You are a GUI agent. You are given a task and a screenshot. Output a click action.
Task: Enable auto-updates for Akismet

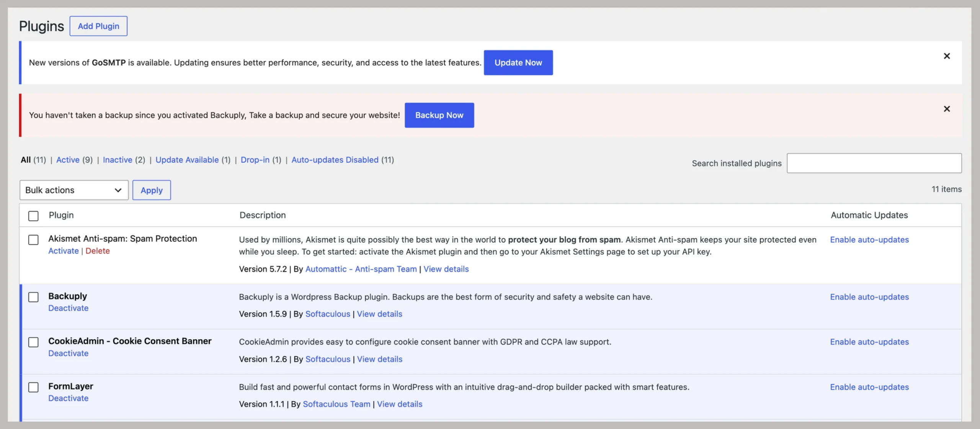(869, 239)
